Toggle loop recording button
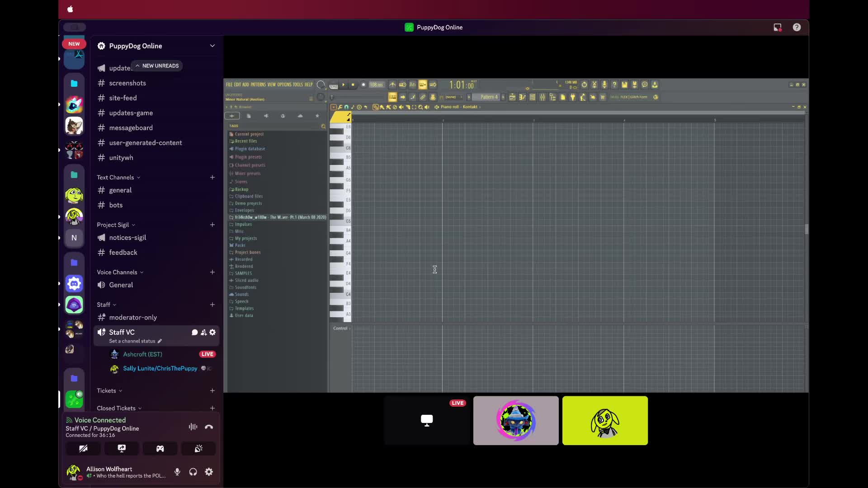Image resolution: width=868 pixels, height=488 pixels. [433, 84]
